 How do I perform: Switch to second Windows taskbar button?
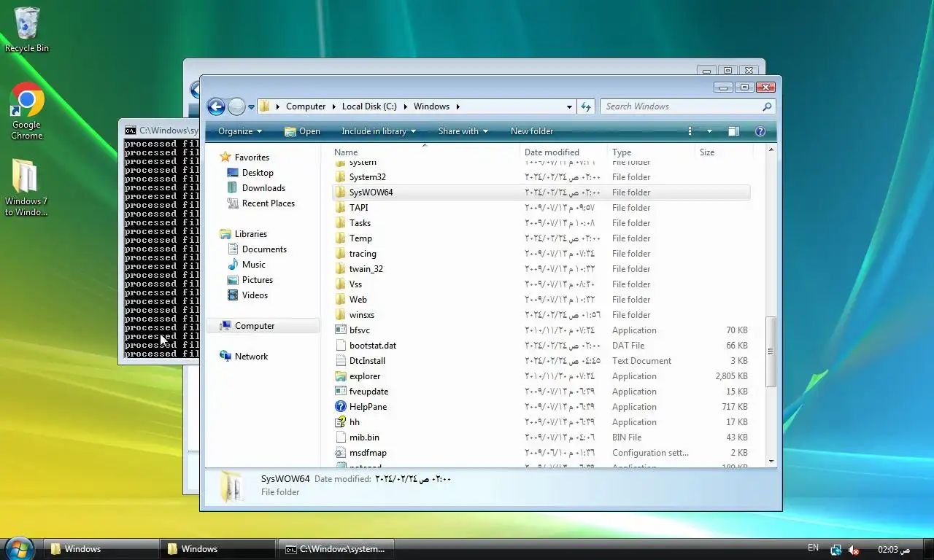[218, 549]
